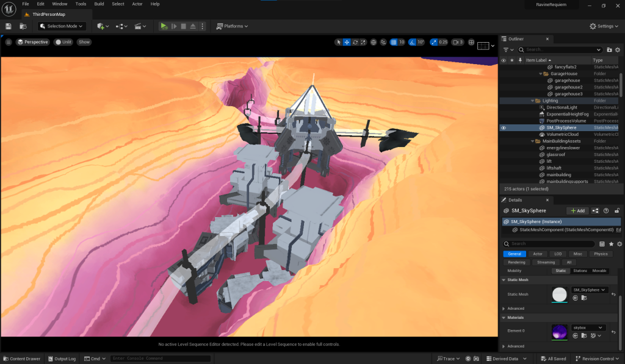Open the Edit menu
625x364 pixels.
coord(41,4)
